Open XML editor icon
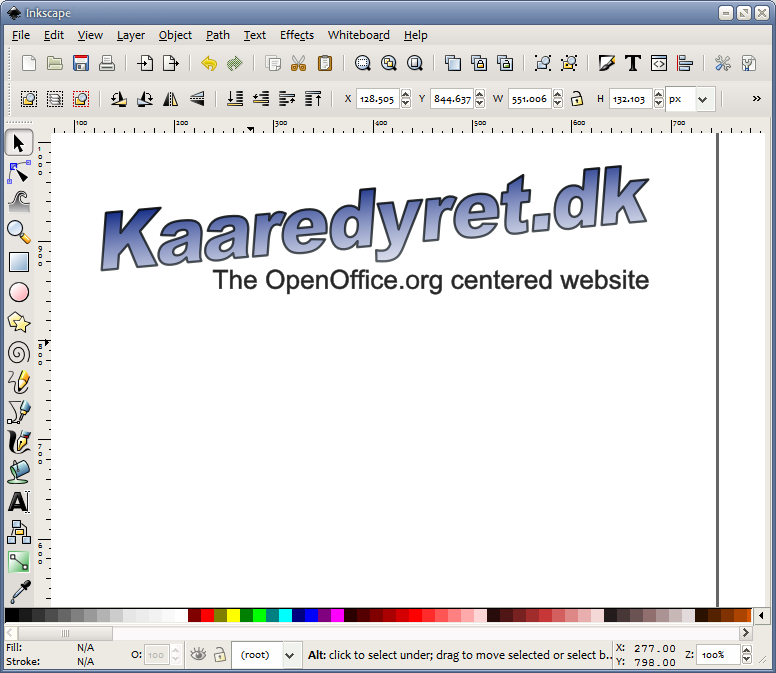The height and width of the screenshot is (673, 776). point(659,63)
